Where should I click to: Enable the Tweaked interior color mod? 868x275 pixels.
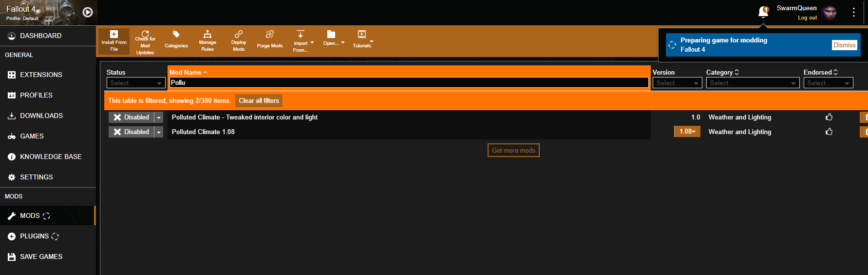(x=131, y=117)
